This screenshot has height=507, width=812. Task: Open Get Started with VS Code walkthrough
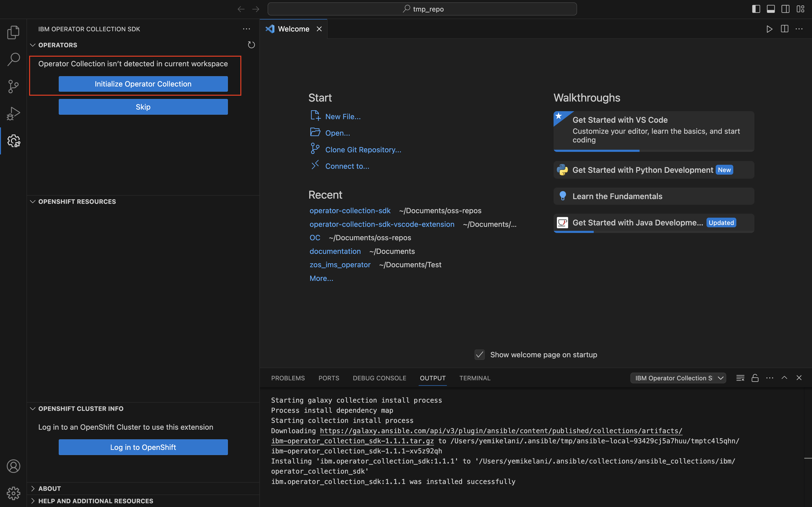point(653,131)
